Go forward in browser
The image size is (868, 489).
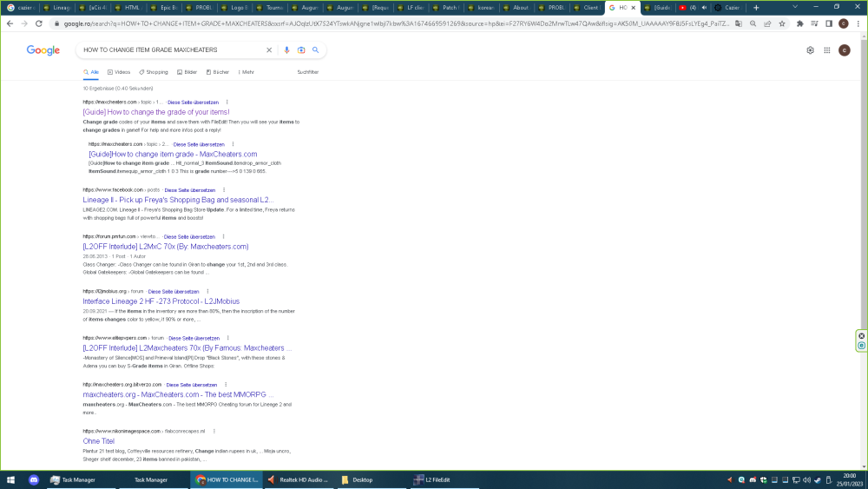pos(24,23)
